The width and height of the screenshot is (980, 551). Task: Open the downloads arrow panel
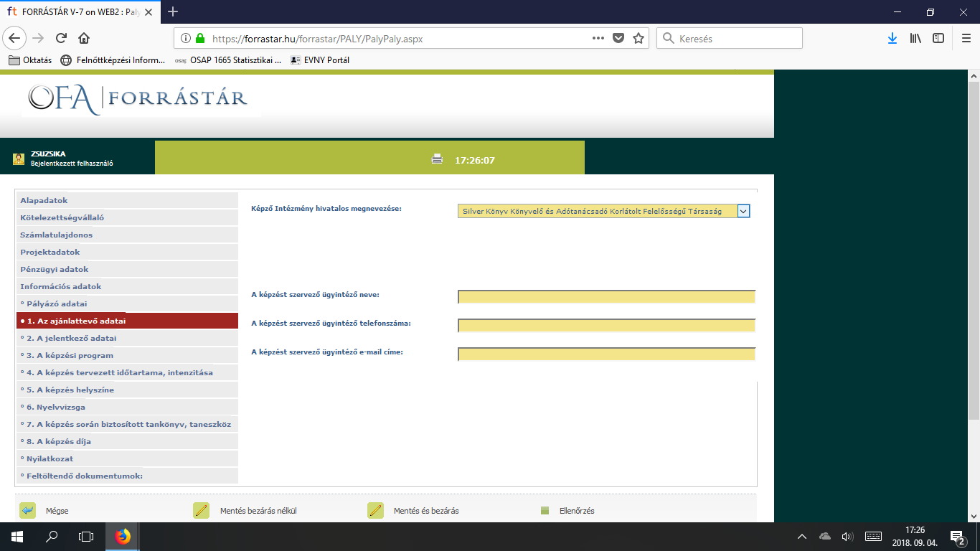coord(892,39)
